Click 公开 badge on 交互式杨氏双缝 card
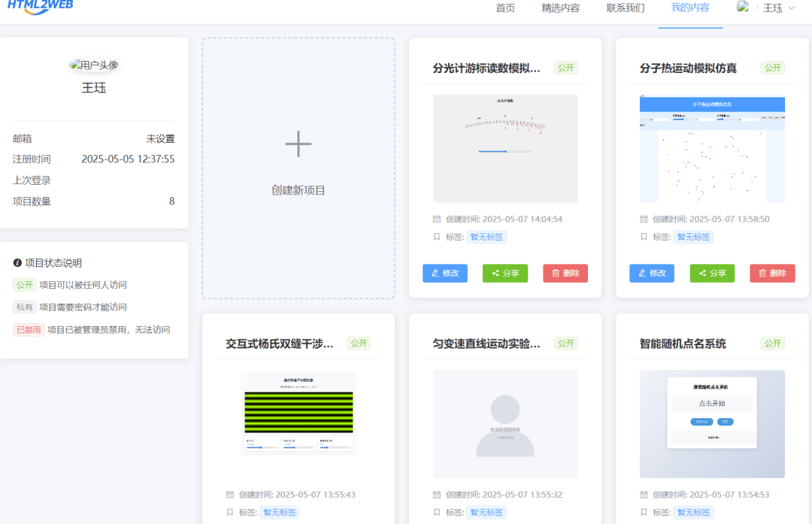812x524 pixels. click(359, 344)
